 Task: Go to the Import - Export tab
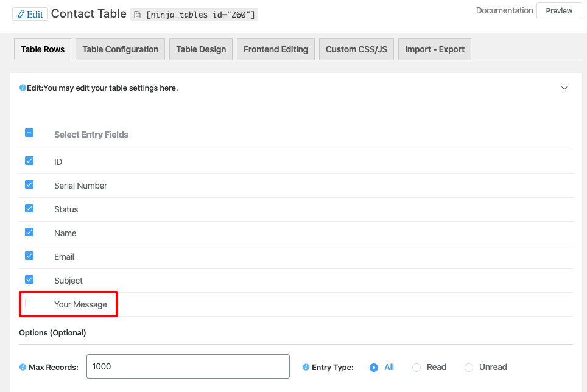[x=435, y=49]
